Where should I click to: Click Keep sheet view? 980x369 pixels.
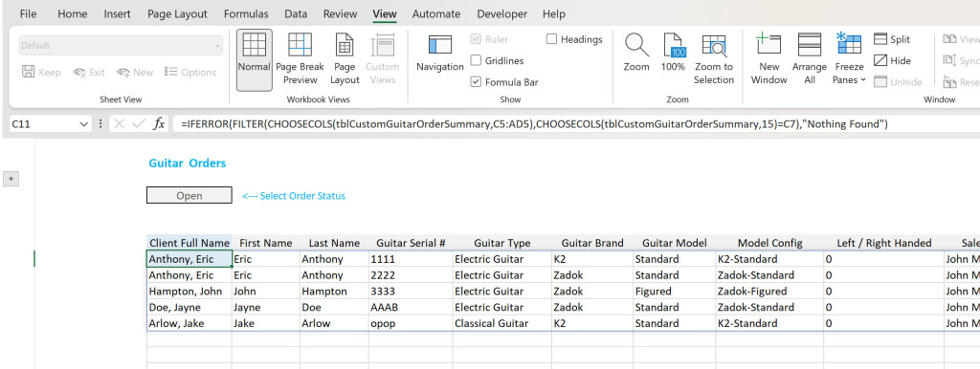coord(41,73)
